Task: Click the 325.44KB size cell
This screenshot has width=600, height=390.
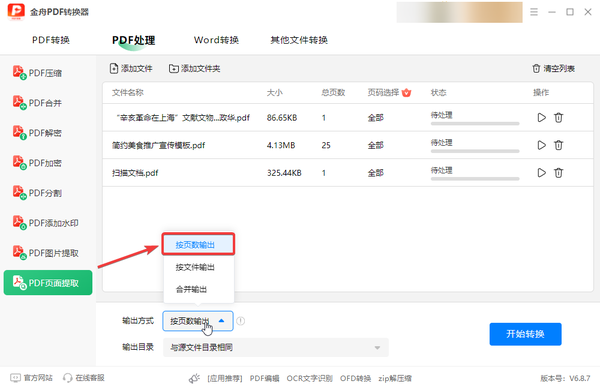Action: [x=284, y=173]
